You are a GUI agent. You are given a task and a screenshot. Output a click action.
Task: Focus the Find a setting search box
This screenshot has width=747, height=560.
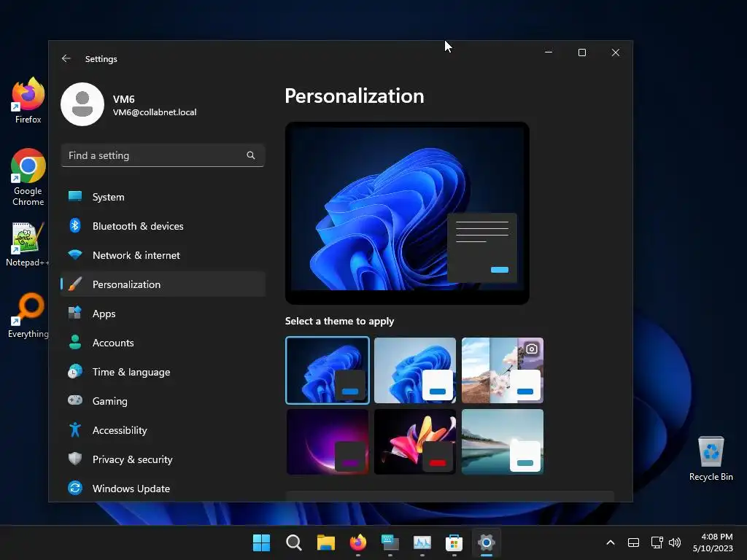click(x=163, y=155)
